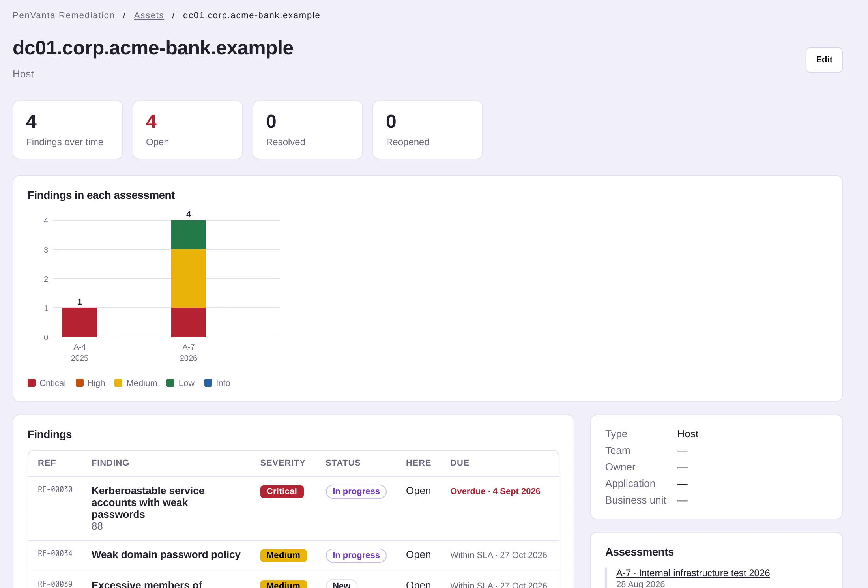This screenshot has width=868, height=588.
Task: Select the Open findings stat card
Action: point(188,130)
